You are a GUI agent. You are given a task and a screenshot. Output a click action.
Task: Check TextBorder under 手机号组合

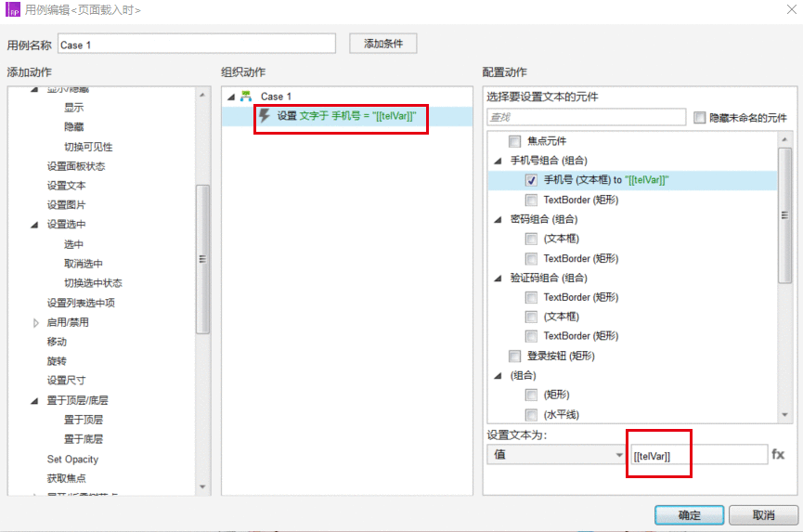531,200
